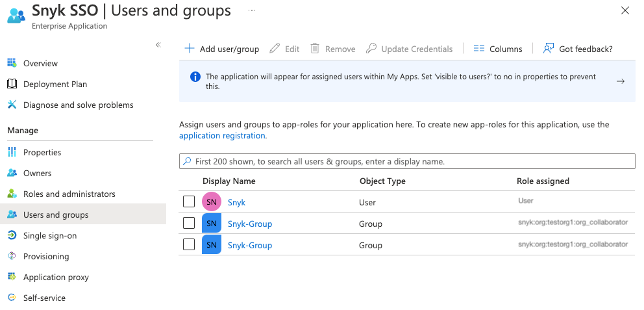Open the Overview menu item

[40, 63]
